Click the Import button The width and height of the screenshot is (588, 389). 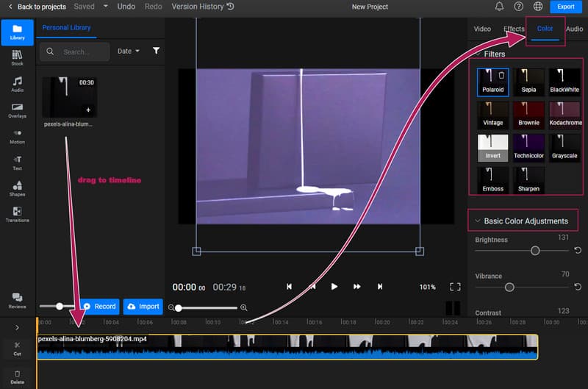(143, 306)
